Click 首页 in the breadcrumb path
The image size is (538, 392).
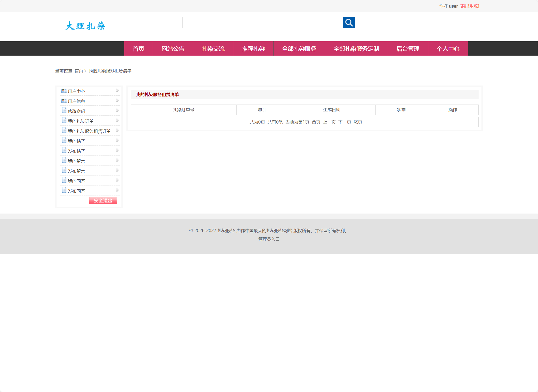coord(79,71)
